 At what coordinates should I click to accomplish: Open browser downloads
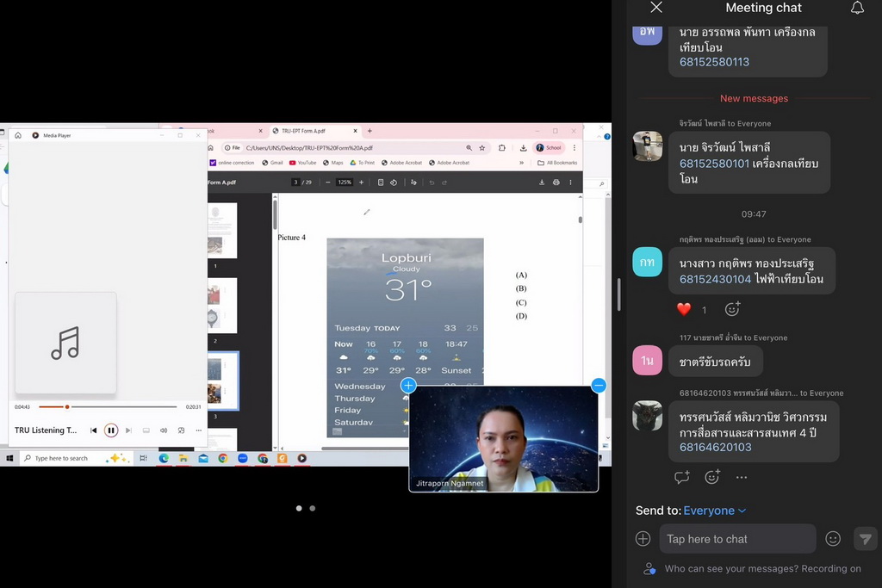pyautogui.click(x=523, y=148)
